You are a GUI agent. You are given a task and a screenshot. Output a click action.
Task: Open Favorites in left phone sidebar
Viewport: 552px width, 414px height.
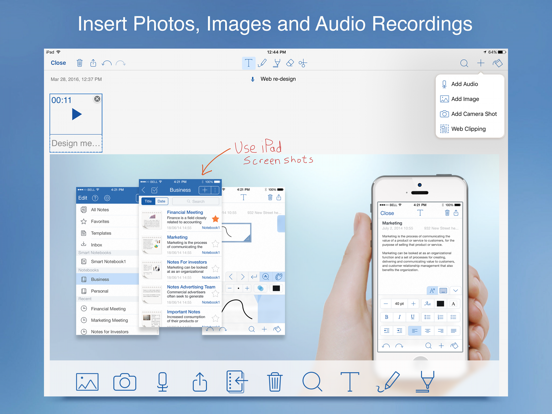107,221
